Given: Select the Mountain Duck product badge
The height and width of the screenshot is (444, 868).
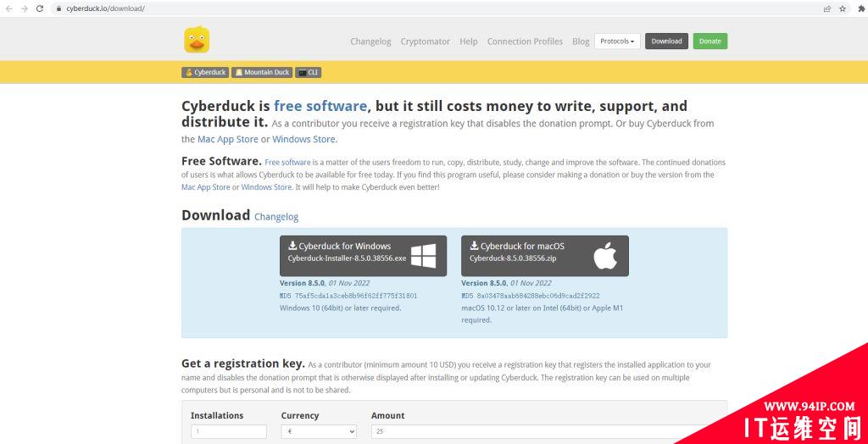Looking at the screenshot, I should [x=262, y=73].
